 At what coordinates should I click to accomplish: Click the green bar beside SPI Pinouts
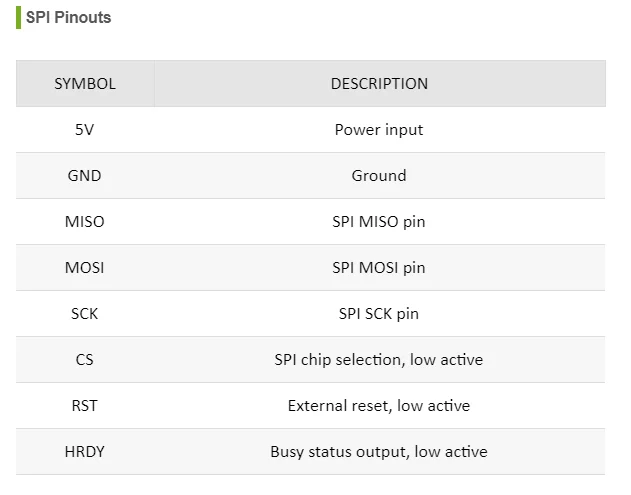click(18, 18)
